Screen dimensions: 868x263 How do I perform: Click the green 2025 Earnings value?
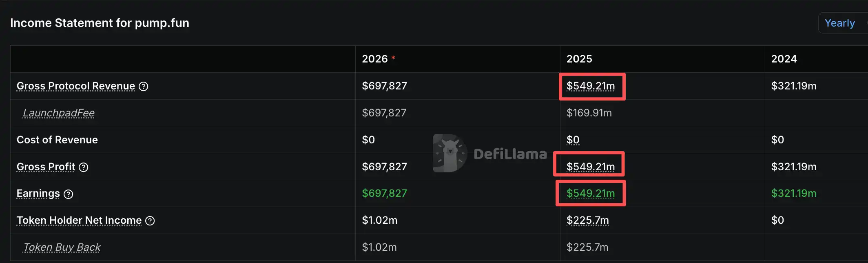pyautogui.click(x=591, y=194)
